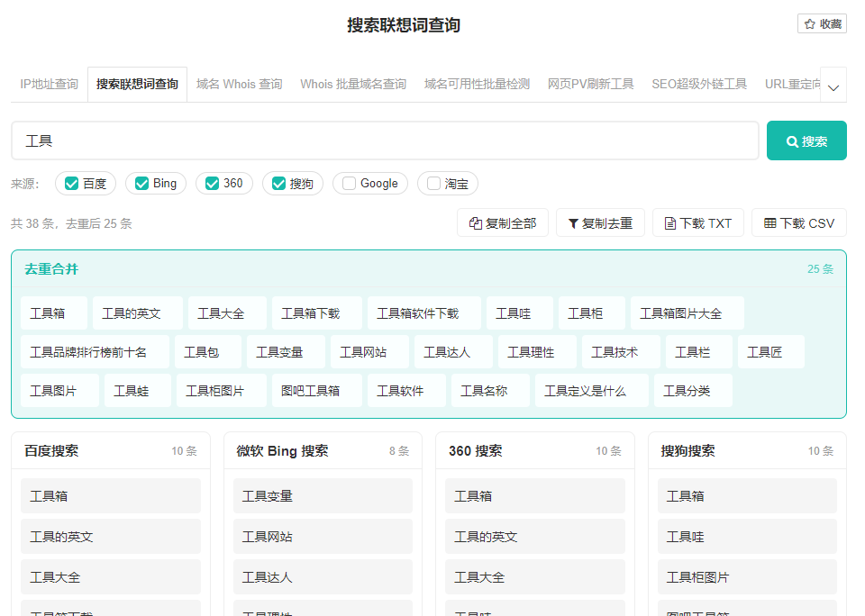Viewport: 865px width, 616px height.
Task: Click the 工具达人 tag in 去重合并
Action: click(x=453, y=352)
